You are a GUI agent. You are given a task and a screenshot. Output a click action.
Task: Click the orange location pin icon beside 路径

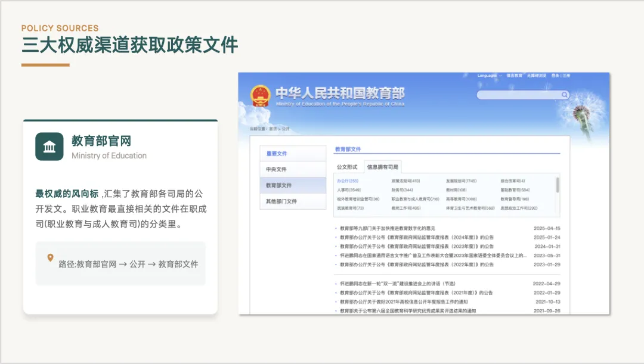(x=50, y=257)
